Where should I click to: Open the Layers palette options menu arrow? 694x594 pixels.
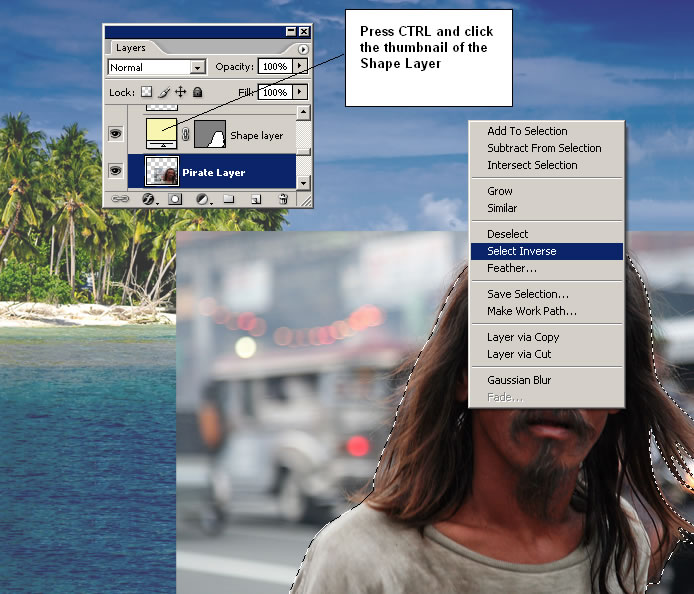pyautogui.click(x=303, y=49)
